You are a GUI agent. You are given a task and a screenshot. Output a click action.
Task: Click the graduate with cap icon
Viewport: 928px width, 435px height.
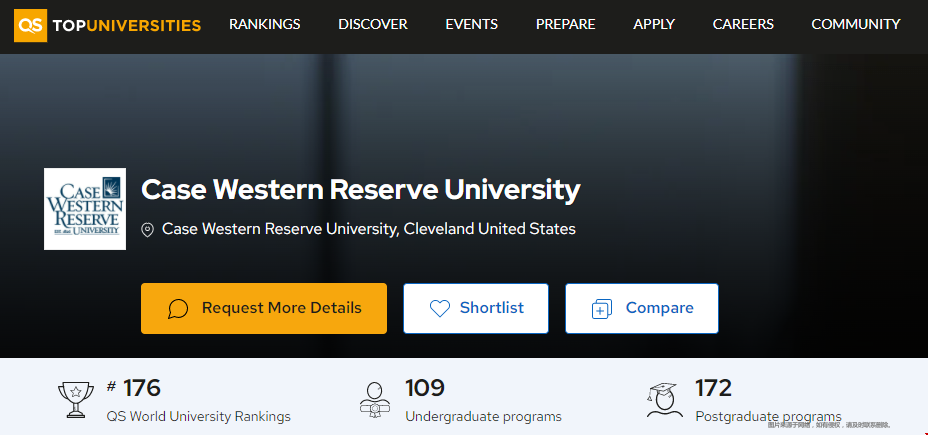click(665, 400)
